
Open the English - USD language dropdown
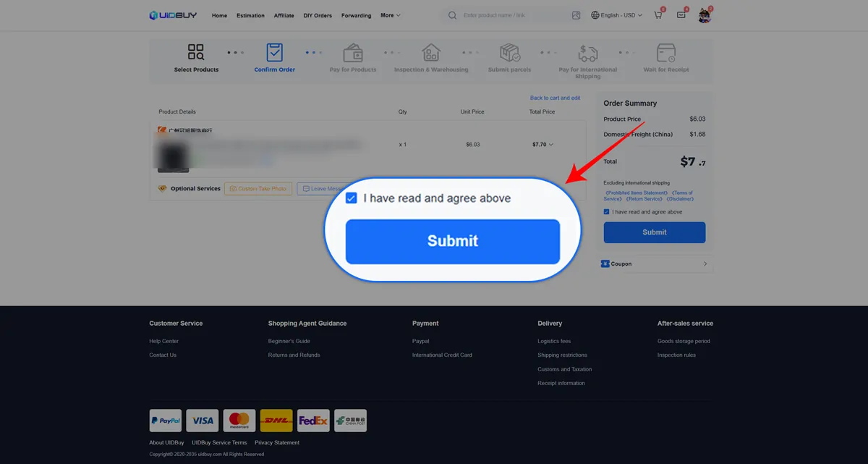click(x=617, y=15)
